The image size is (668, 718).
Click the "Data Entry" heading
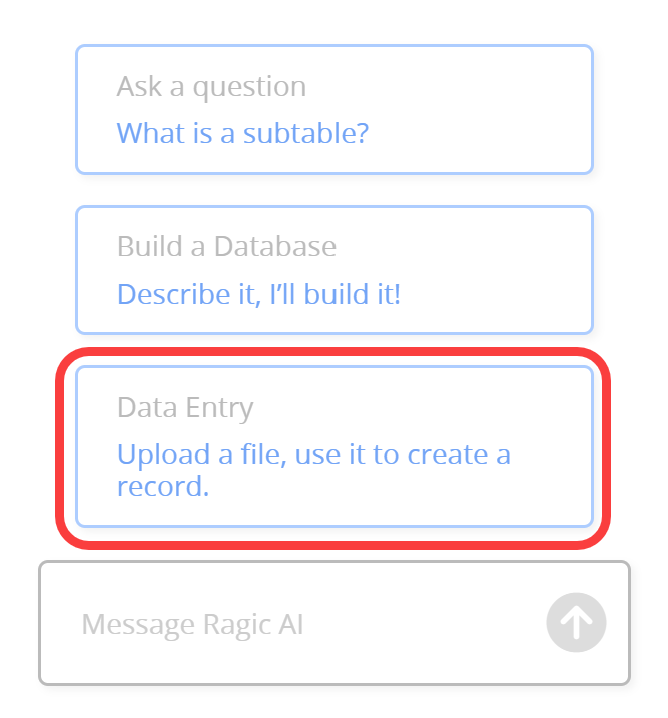point(185,407)
